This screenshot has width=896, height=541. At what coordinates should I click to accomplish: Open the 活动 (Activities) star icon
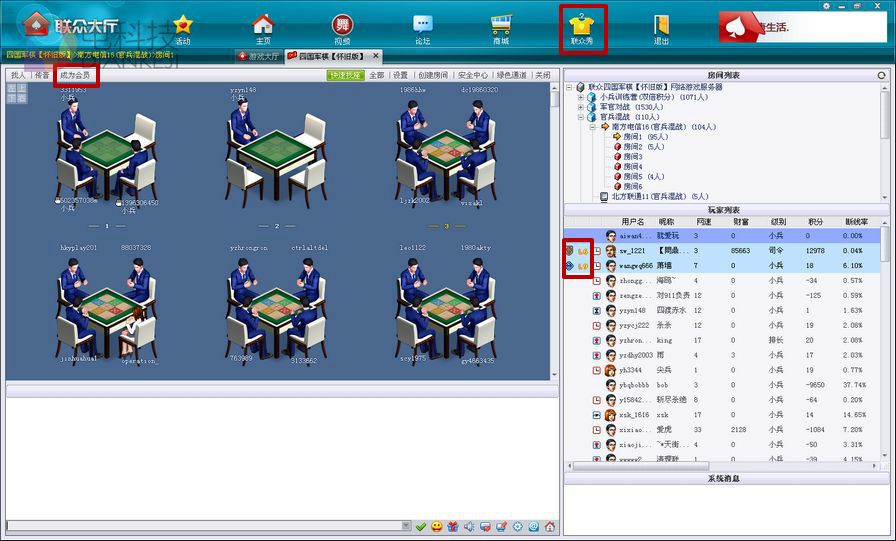coord(182,28)
